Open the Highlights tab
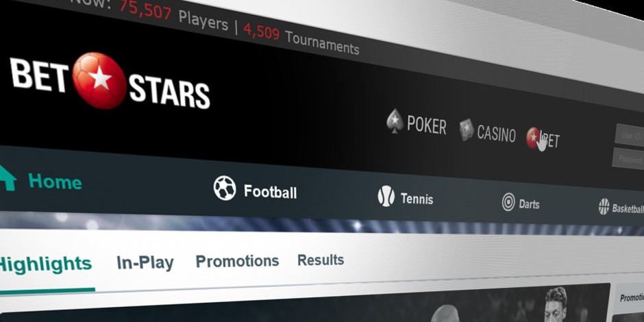This screenshot has height=322, width=644. click(45, 264)
